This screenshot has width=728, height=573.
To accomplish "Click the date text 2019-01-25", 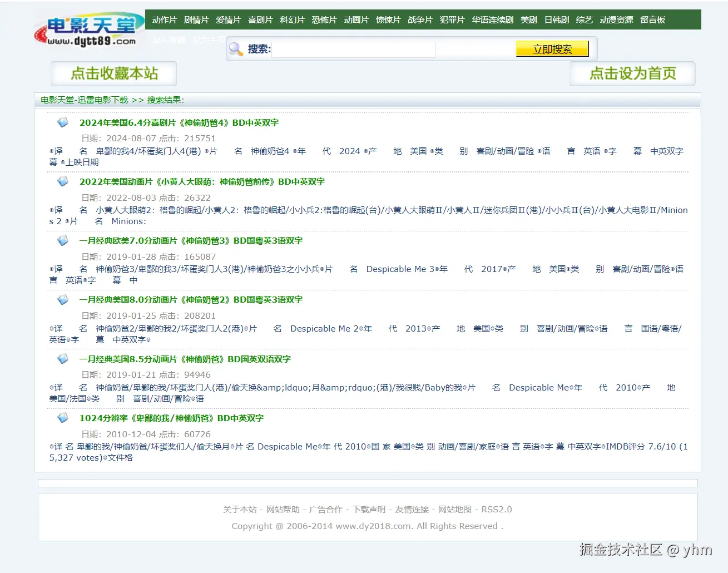I will [x=131, y=315].
